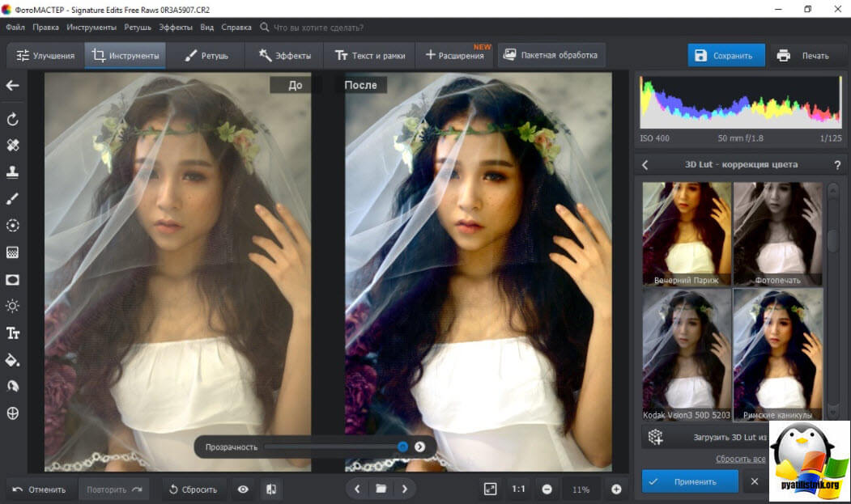Zoom out with the minus button
This screenshot has width=851, height=504.
(547, 489)
